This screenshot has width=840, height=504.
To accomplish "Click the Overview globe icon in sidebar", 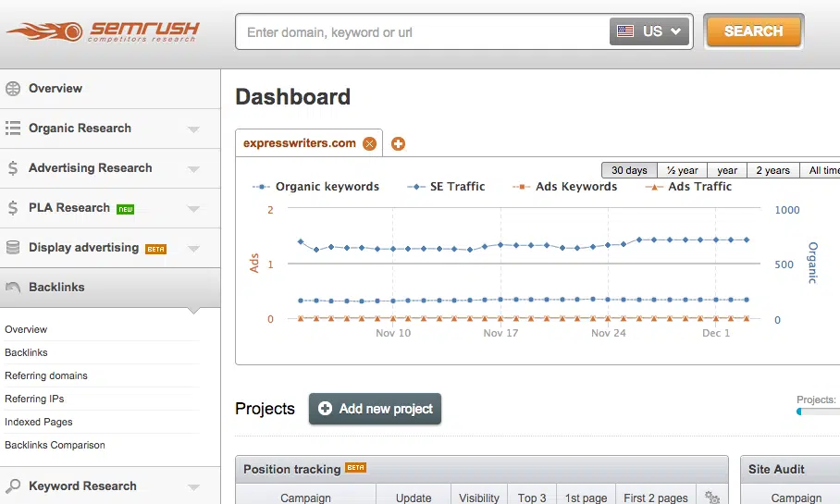I will tap(13, 89).
